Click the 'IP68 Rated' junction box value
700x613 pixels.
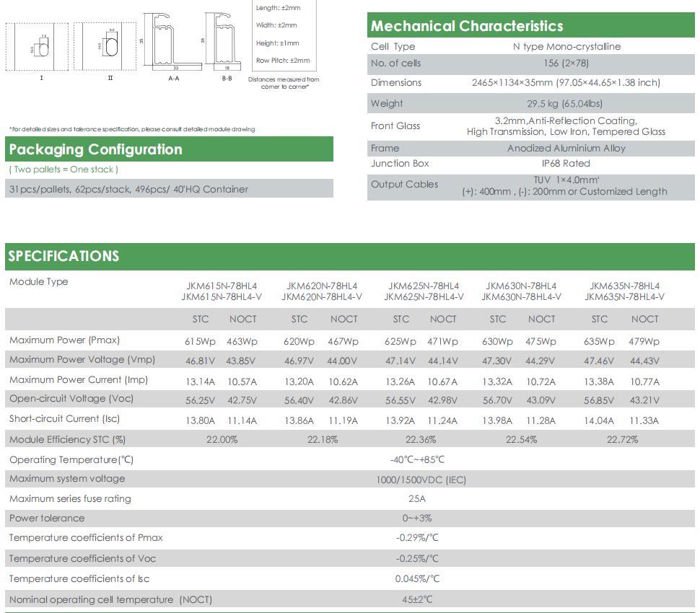click(x=566, y=163)
